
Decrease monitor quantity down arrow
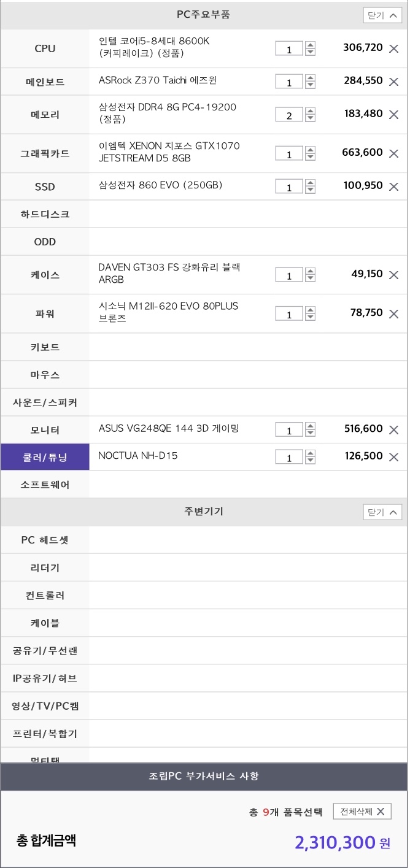pyautogui.click(x=310, y=434)
